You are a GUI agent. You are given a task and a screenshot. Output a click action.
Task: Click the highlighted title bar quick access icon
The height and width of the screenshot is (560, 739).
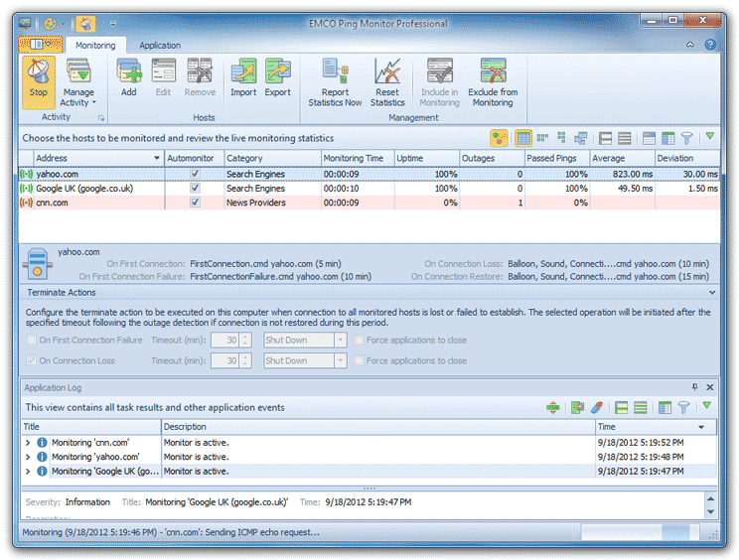pyautogui.click(x=85, y=23)
